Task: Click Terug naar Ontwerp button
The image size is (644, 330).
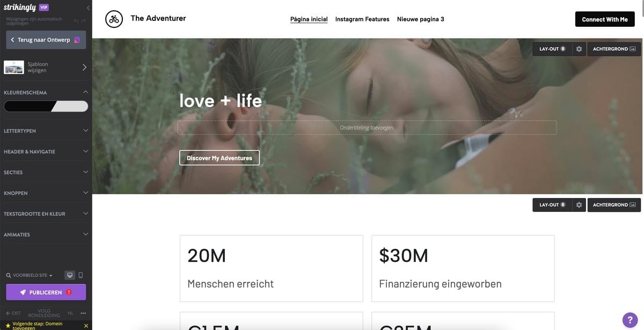Action: click(46, 40)
